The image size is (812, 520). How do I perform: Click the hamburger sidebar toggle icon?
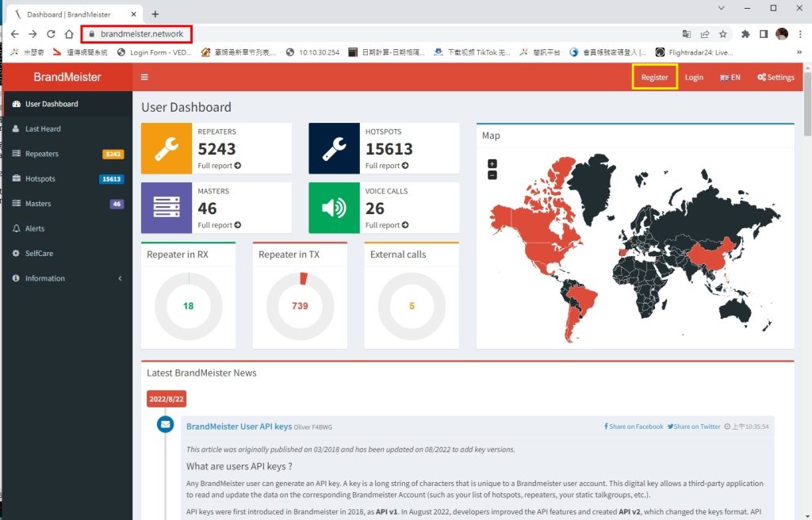pos(144,77)
